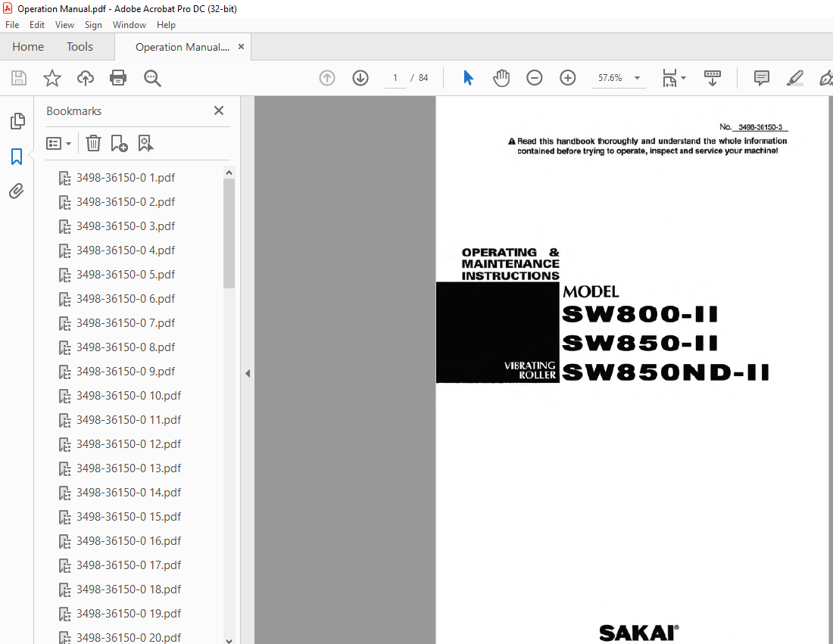The width and height of the screenshot is (833, 644).
Task: Open bookmark 3498-36150-0 10.pdf
Action: (x=129, y=396)
